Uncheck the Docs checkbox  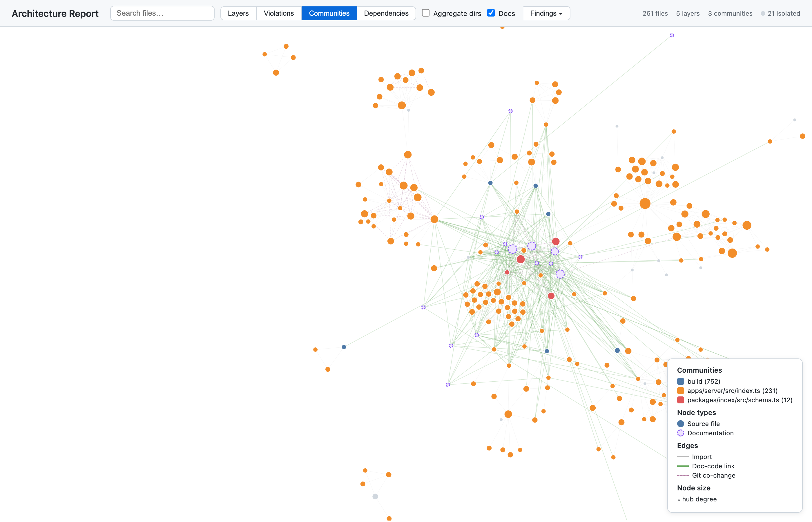pyautogui.click(x=491, y=13)
